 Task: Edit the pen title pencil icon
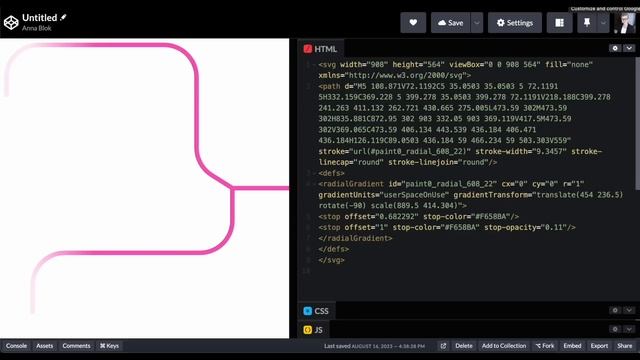pyautogui.click(x=63, y=18)
